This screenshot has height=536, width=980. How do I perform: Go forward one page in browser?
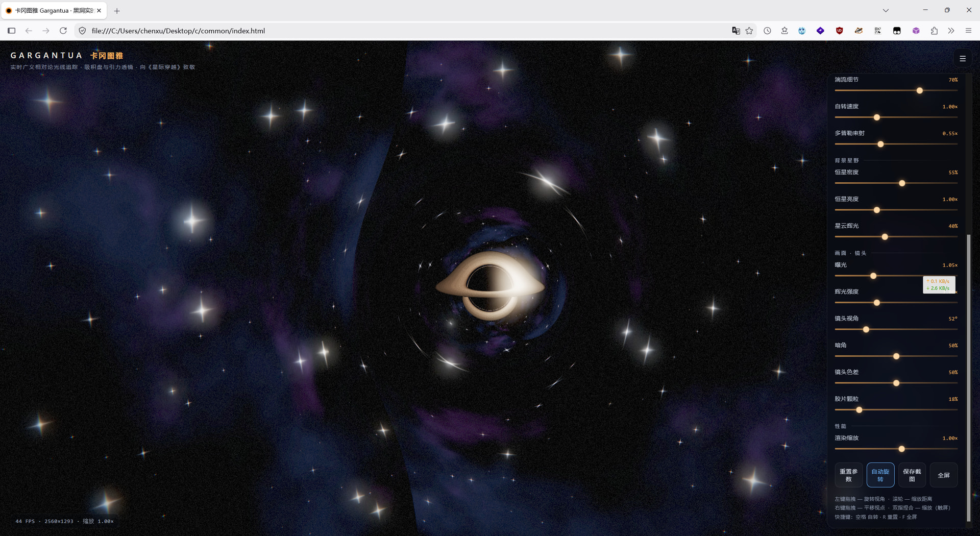pos(46,31)
